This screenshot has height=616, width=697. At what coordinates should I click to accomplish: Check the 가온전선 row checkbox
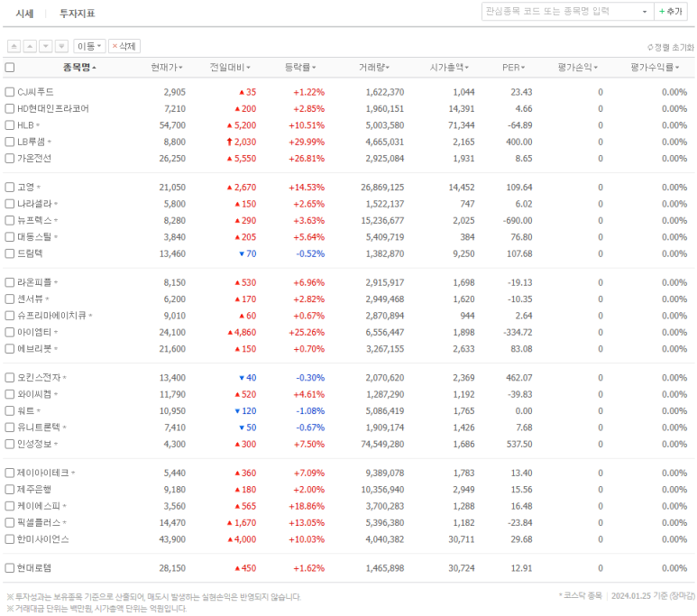pos(10,159)
